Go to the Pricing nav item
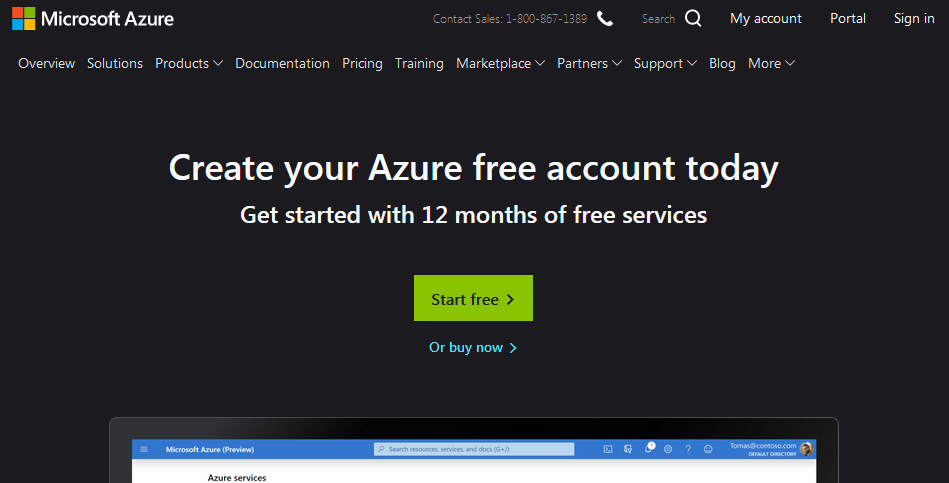 point(362,64)
